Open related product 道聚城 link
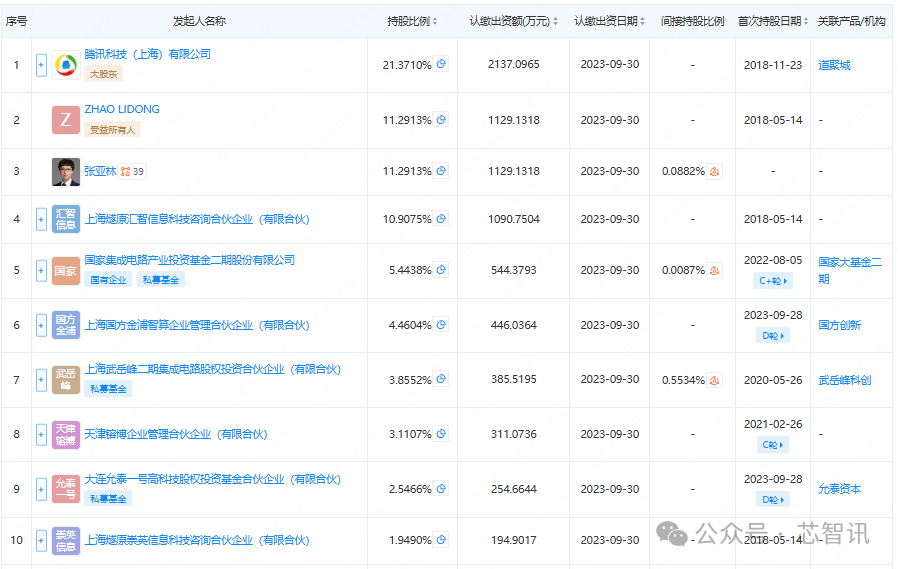This screenshot has height=569, width=898. (x=834, y=65)
